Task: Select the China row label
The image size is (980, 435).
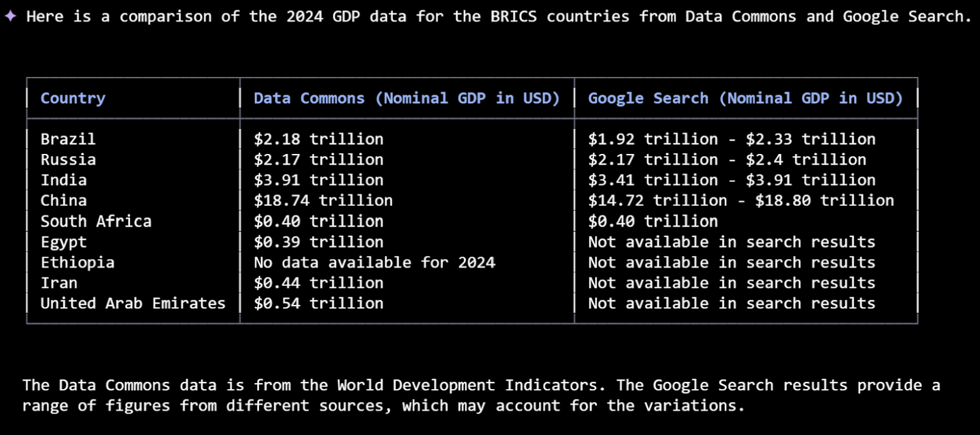Action: click(64, 201)
